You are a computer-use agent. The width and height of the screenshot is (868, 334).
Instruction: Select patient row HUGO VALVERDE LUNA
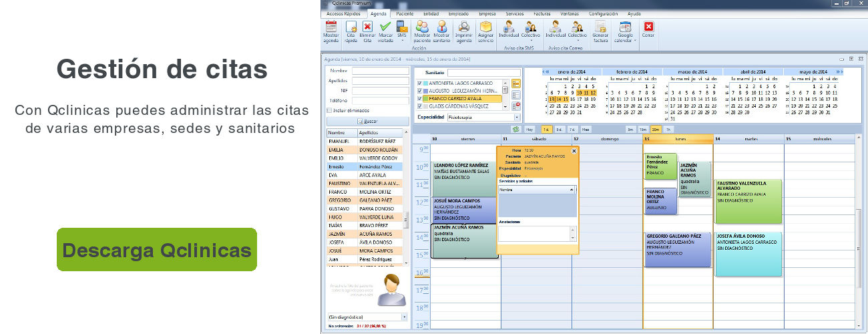[x=365, y=217]
